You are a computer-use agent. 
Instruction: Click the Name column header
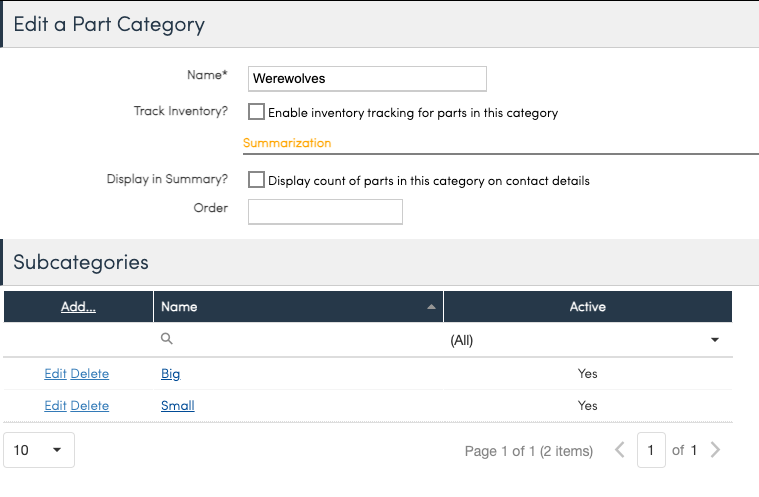180,307
